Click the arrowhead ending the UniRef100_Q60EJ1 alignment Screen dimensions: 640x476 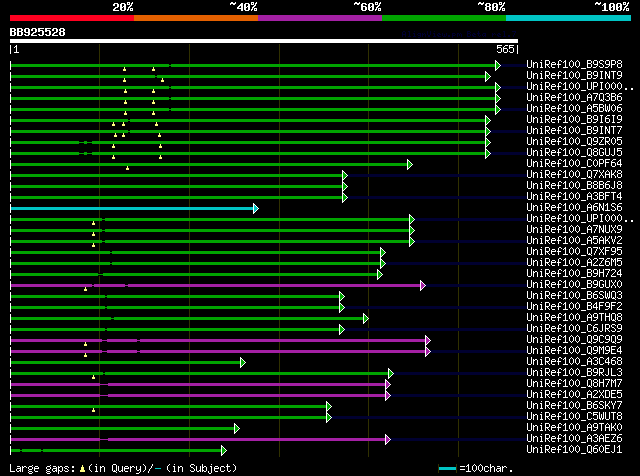coord(224,451)
